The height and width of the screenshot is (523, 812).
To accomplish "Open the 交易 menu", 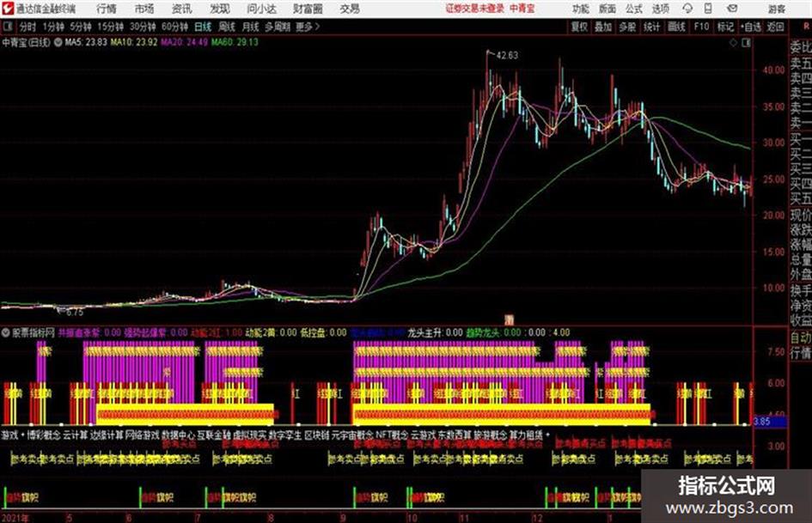I will [x=350, y=9].
